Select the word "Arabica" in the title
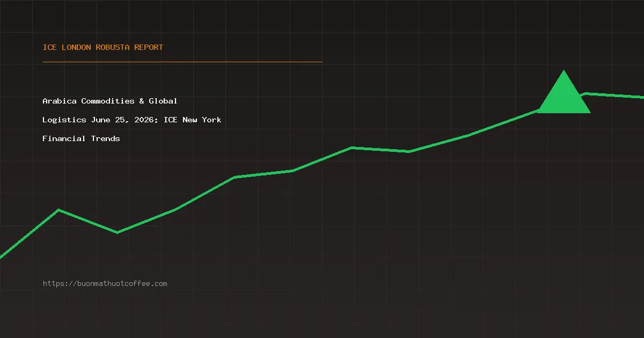644x338 pixels. [60, 101]
